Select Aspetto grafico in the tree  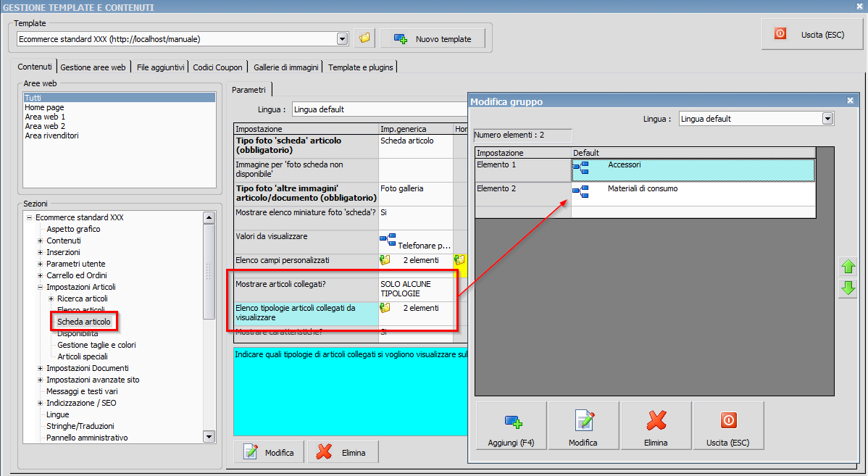click(x=73, y=229)
